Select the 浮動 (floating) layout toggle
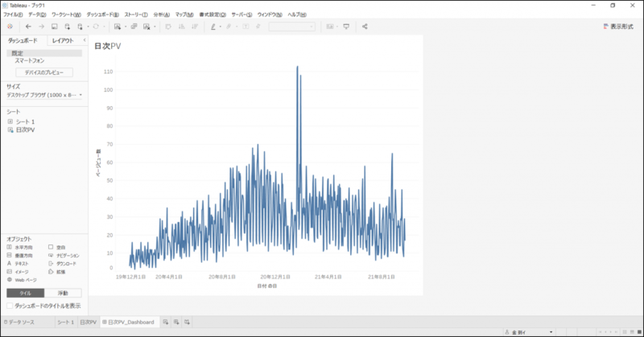The height and width of the screenshot is (337, 644). click(63, 293)
